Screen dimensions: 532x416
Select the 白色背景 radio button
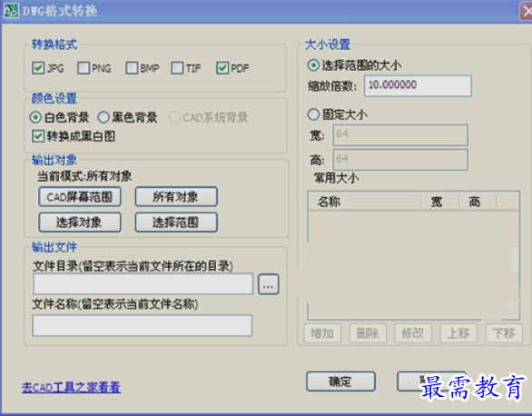(35, 117)
